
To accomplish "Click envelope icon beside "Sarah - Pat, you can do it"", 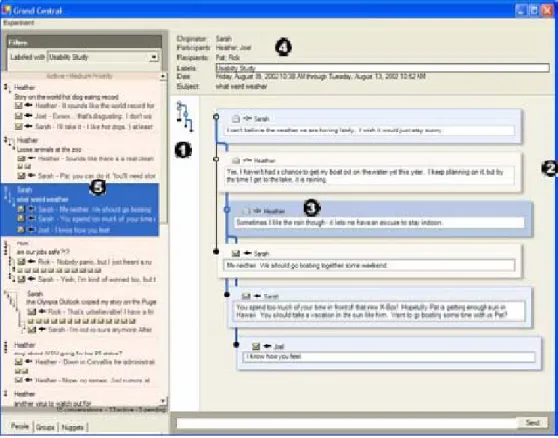I will [21, 176].
